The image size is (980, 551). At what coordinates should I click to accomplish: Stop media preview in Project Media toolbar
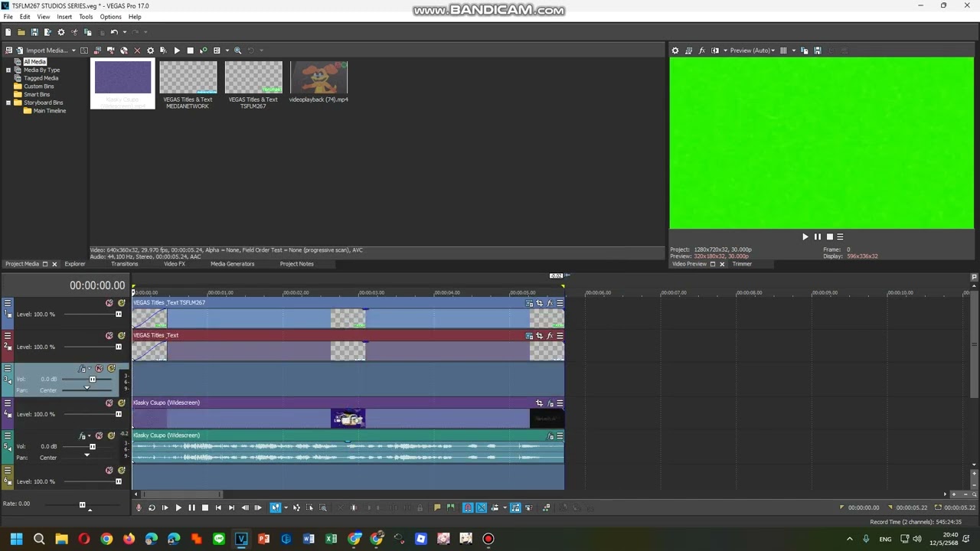click(x=190, y=51)
